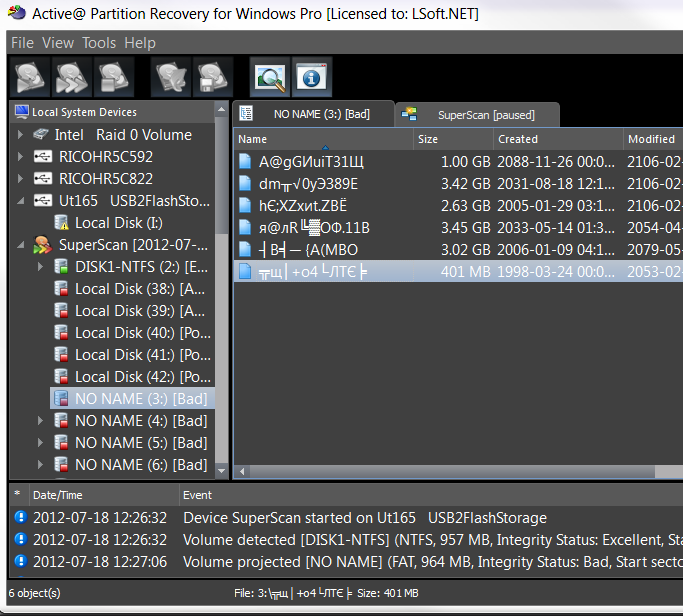This screenshot has width=683, height=616.
Task: Select file hЄ;XZхиt.ZBЁ
Action: (x=458, y=205)
